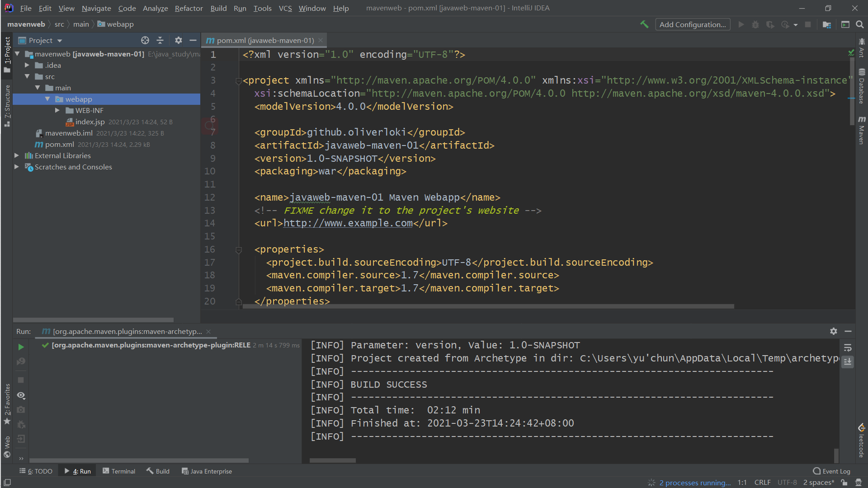Toggle the Web sidebar tool window
868x488 pixels.
7,446
